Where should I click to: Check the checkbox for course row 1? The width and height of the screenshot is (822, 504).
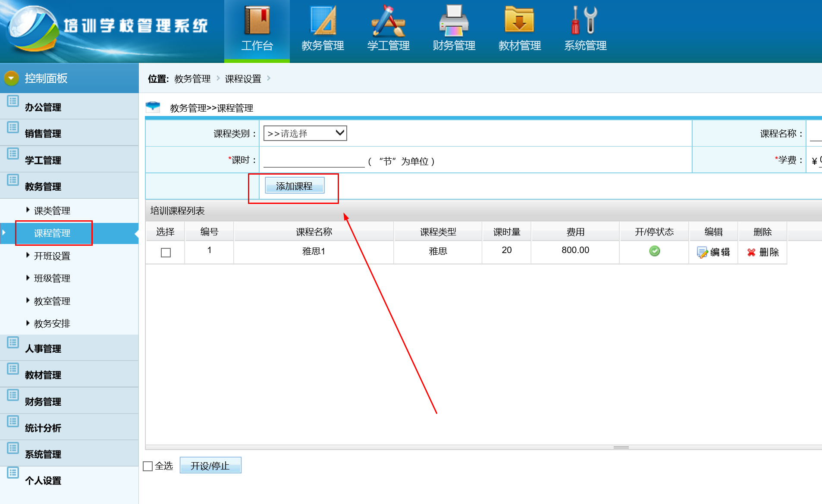166,253
